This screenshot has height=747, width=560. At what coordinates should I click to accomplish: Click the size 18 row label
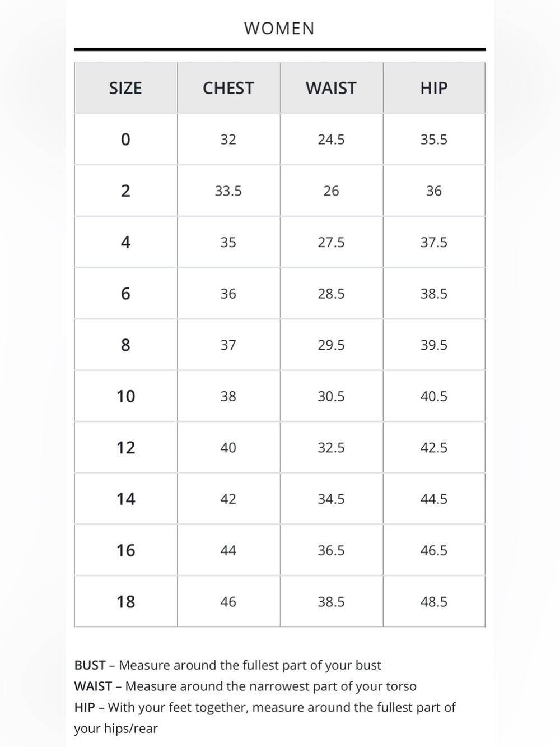coord(125,601)
